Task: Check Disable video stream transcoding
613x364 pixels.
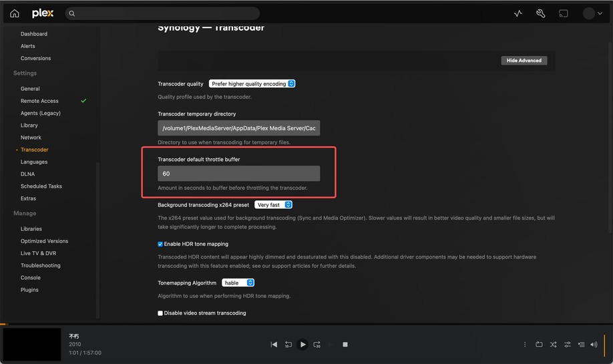Action: pos(160,313)
